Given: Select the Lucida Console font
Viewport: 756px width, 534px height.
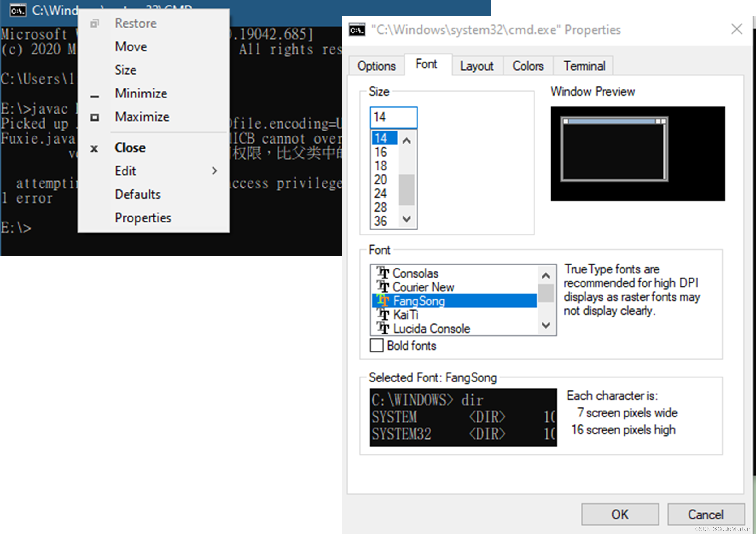Looking at the screenshot, I should pyautogui.click(x=454, y=328).
